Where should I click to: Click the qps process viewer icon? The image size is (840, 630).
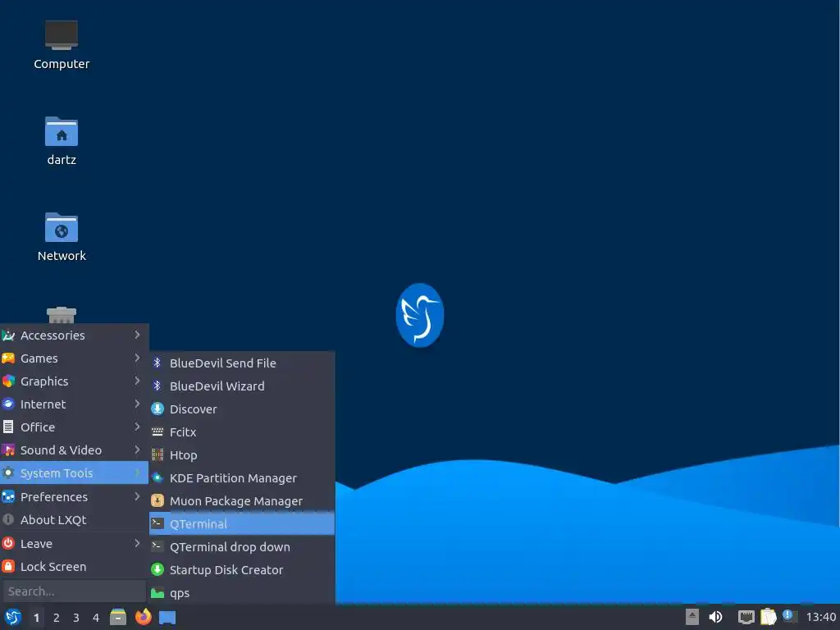(157, 593)
